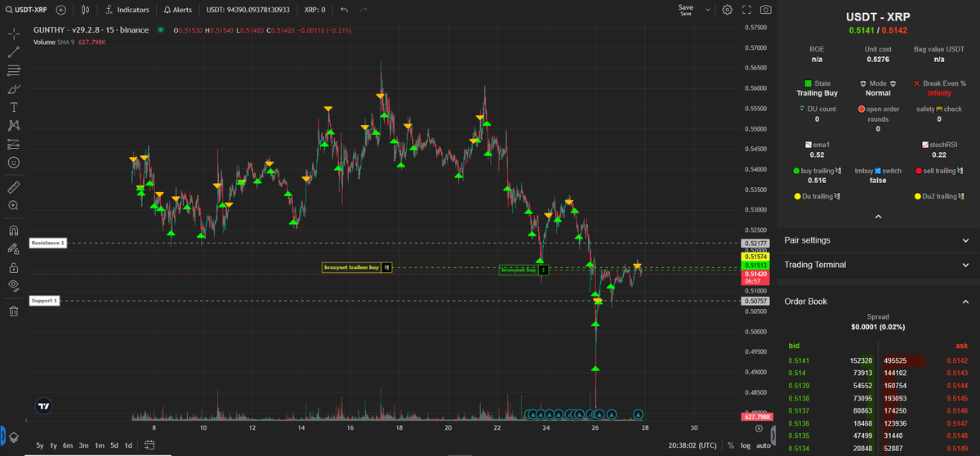Click the sell trailing red indicator
980x456 pixels.
pos(939,171)
